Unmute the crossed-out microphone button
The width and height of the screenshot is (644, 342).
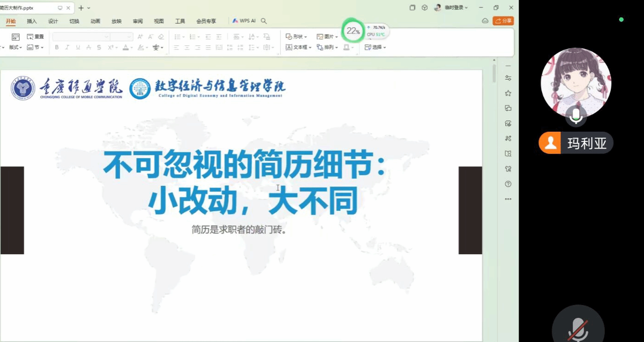pyautogui.click(x=578, y=329)
